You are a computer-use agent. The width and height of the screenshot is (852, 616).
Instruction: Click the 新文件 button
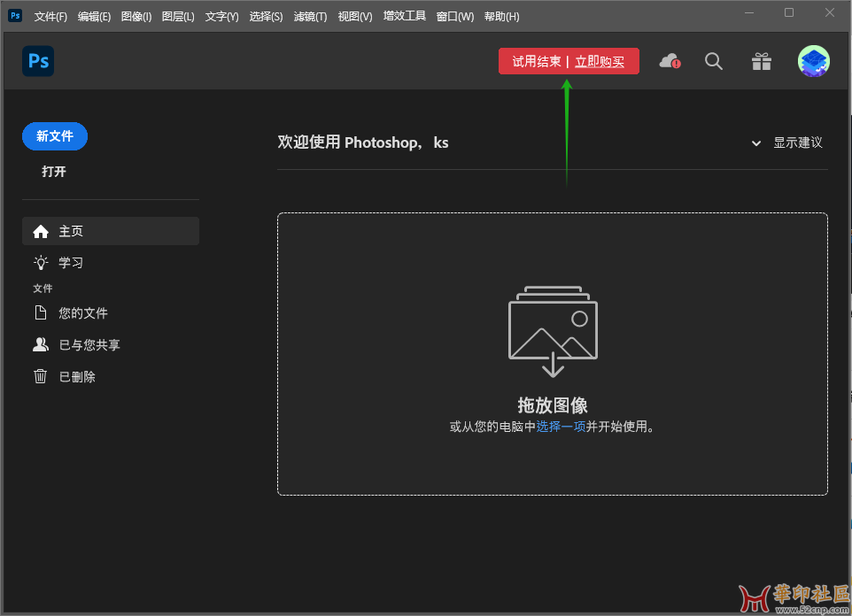pyautogui.click(x=55, y=135)
